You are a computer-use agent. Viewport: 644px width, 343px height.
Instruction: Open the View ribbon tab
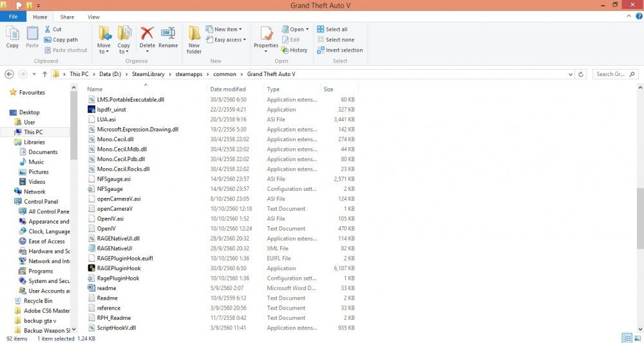(x=93, y=17)
